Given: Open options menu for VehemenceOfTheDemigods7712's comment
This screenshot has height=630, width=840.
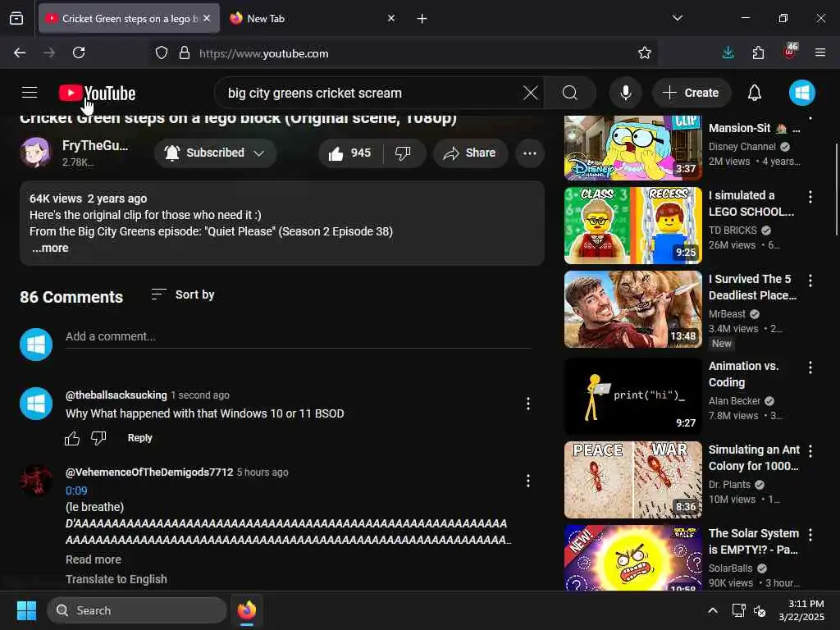Looking at the screenshot, I should click(x=528, y=481).
